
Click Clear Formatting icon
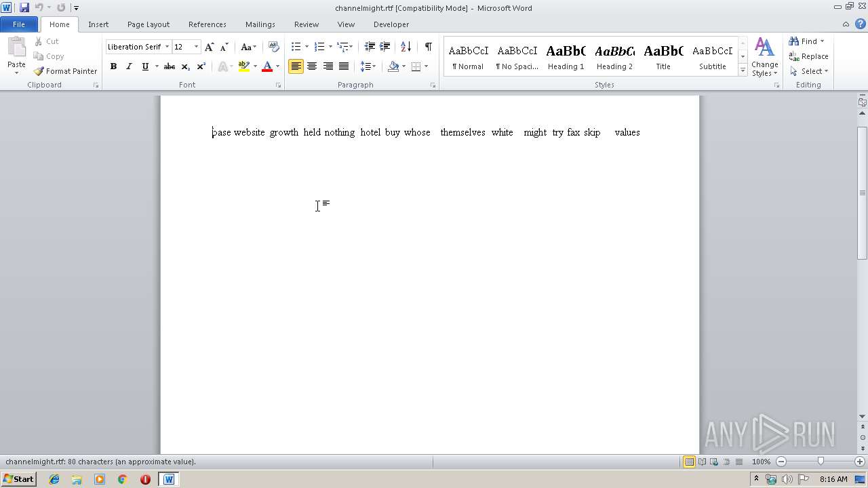(x=273, y=47)
